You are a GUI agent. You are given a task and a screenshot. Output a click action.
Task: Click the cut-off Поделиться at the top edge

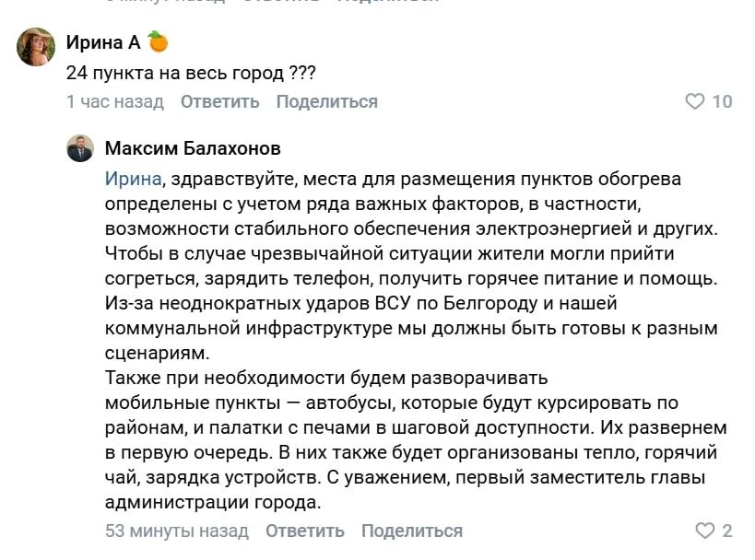pyautogui.click(x=387, y=2)
